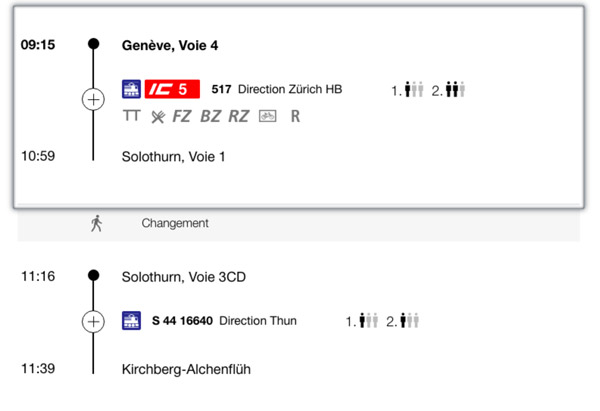Click the blue train icon beside S 44
600x411 pixels.
[x=131, y=321]
